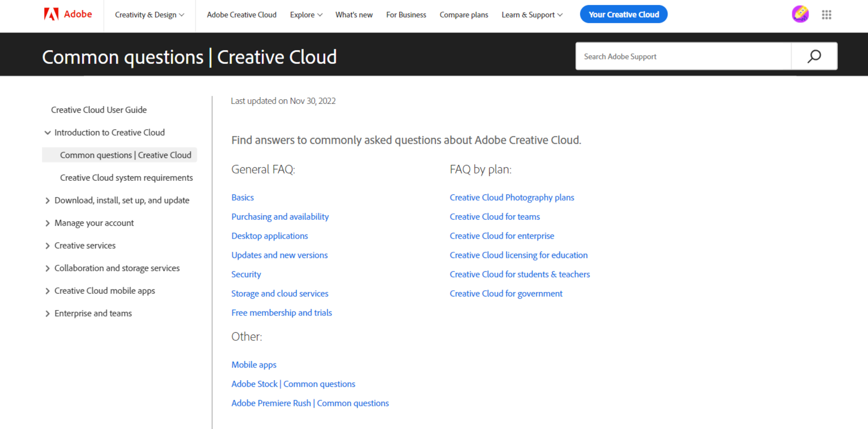Open the Security FAQ link
Screen dimensions: 868x429
click(246, 274)
